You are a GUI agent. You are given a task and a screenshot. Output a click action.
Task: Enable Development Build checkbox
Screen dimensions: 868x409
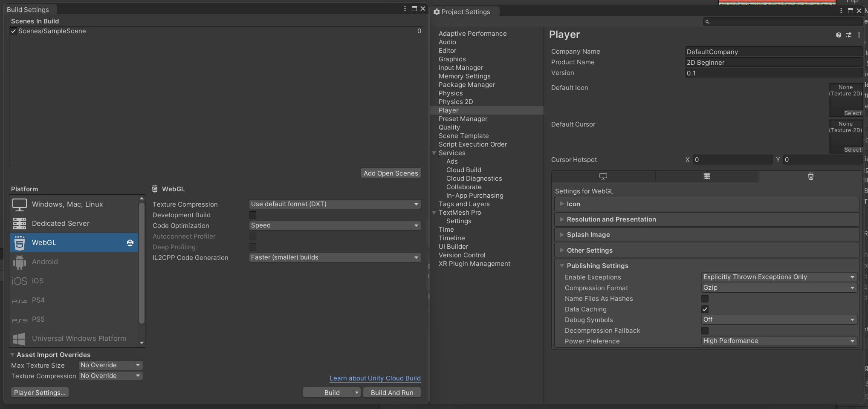[253, 215]
